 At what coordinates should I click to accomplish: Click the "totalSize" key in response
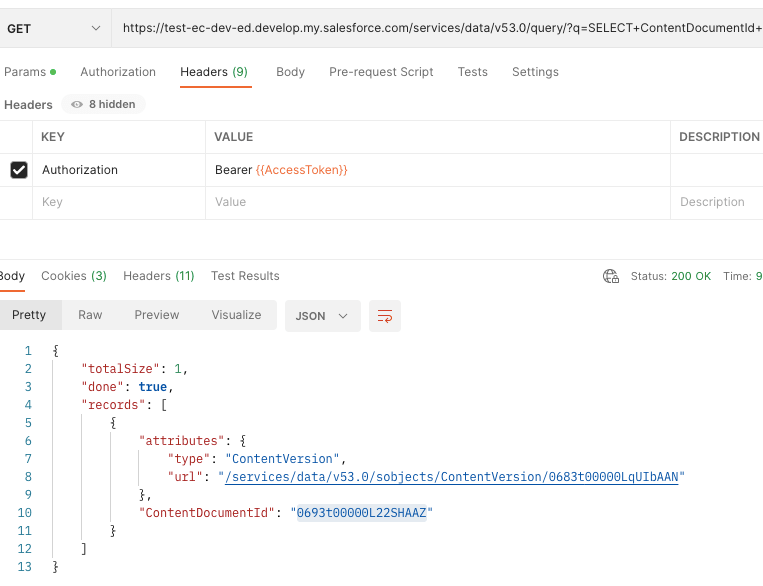(x=120, y=369)
